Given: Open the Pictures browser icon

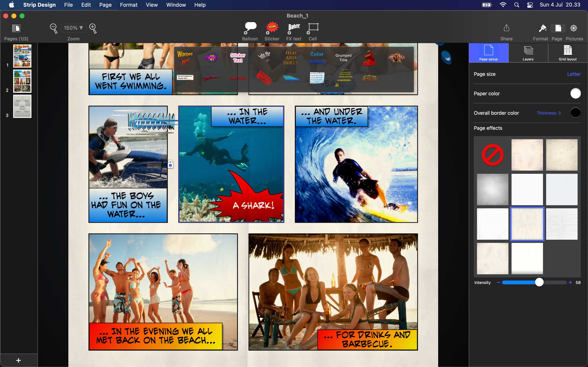Looking at the screenshot, I should [x=574, y=28].
